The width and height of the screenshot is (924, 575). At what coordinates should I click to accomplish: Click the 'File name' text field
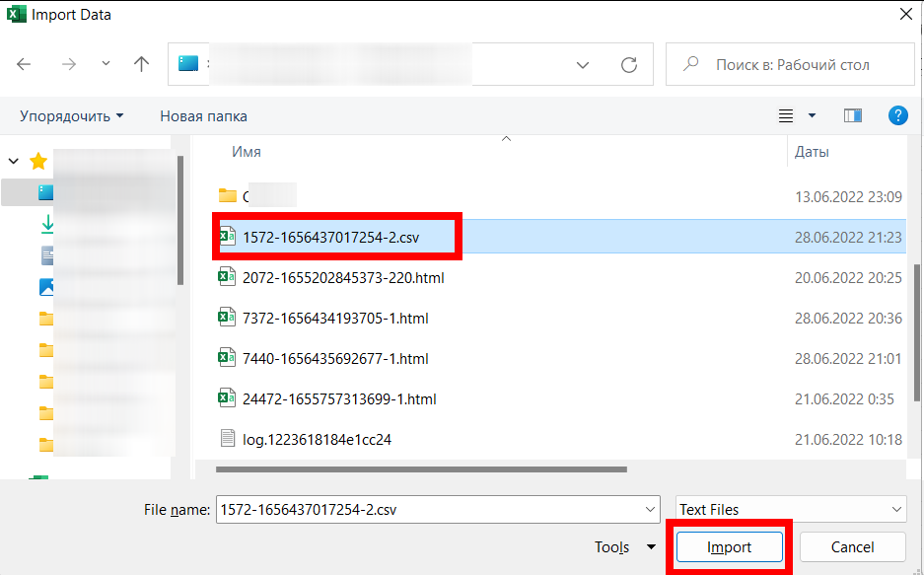click(438, 509)
